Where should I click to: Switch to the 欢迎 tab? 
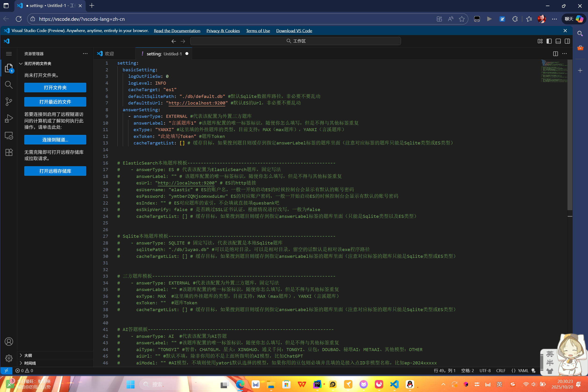109,54
